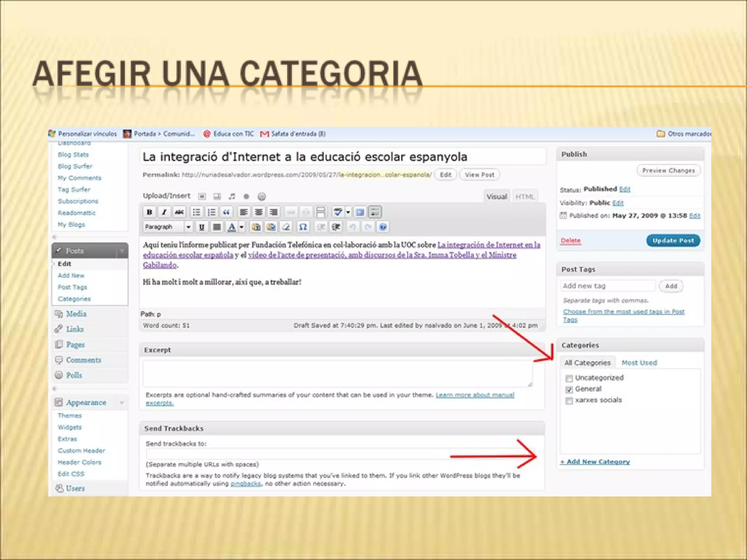Insert an ordered numbered list
Image resolution: width=747 pixels, height=560 pixels.
coord(212,212)
